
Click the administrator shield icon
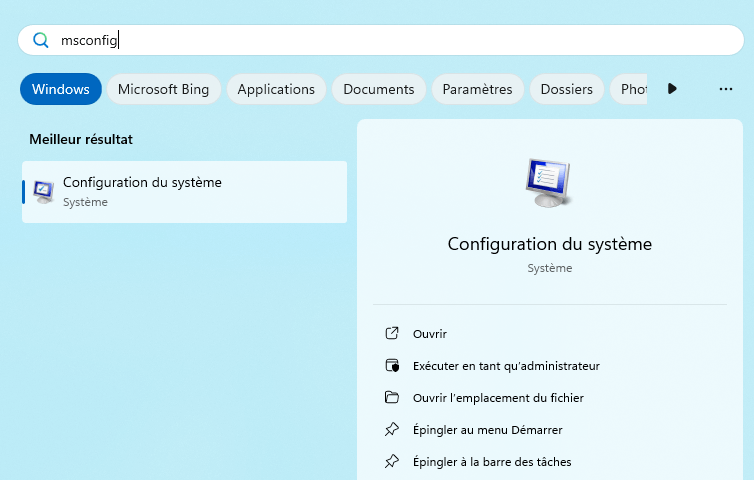[x=392, y=366]
